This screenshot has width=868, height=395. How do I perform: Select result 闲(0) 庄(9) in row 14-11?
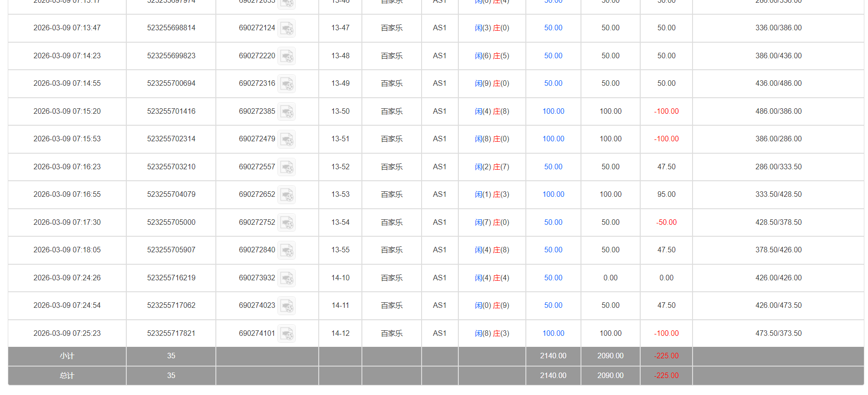(491, 306)
